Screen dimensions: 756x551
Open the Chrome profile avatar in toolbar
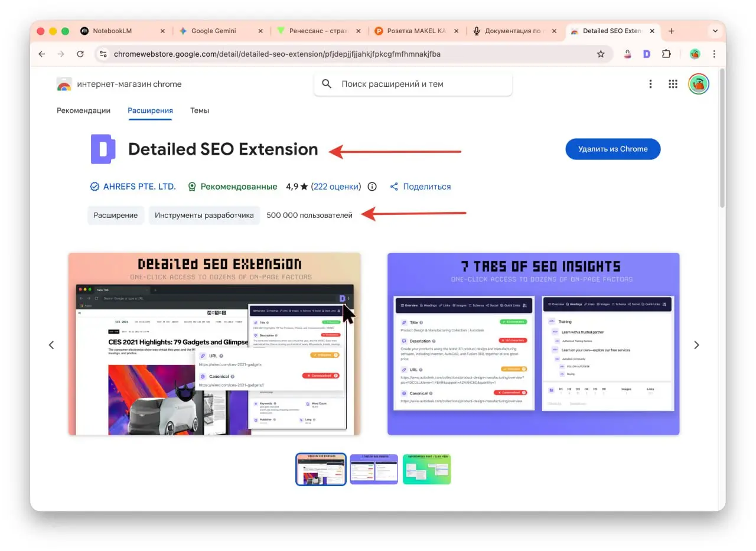pos(695,54)
